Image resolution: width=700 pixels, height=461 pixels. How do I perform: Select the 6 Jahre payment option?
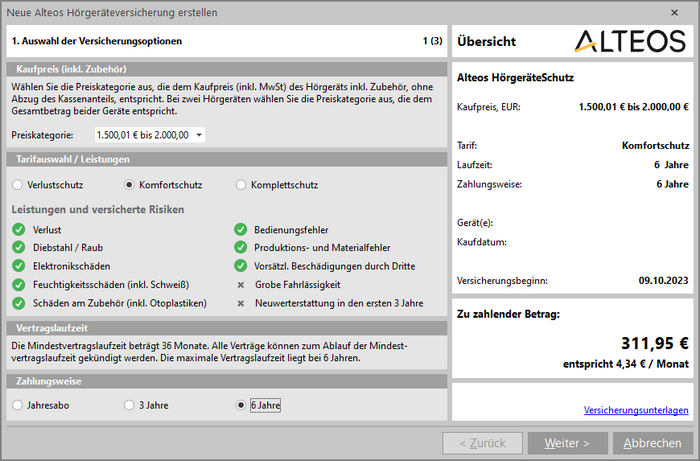(x=241, y=405)
